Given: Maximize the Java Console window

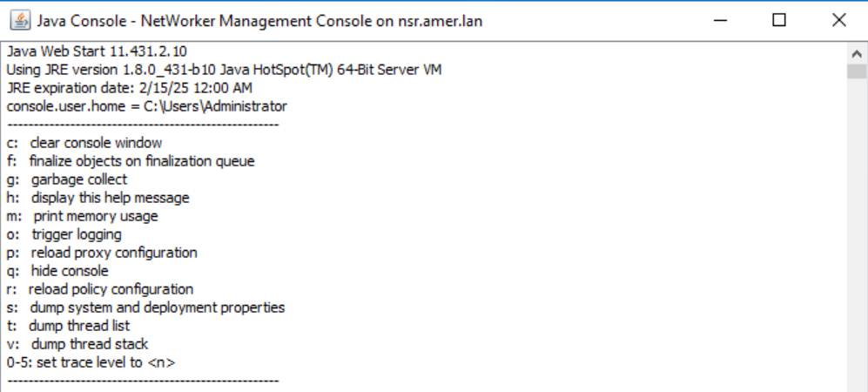Looking at the screenshot, I should tap(779, 20).
